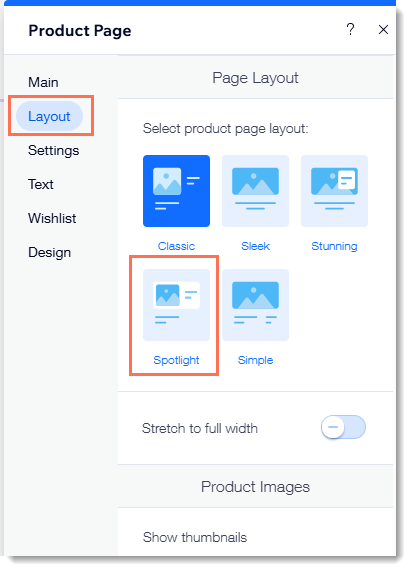Click the Product Page panel title
411x571 pixels.
pyautogui.click(x=80, y=31)
